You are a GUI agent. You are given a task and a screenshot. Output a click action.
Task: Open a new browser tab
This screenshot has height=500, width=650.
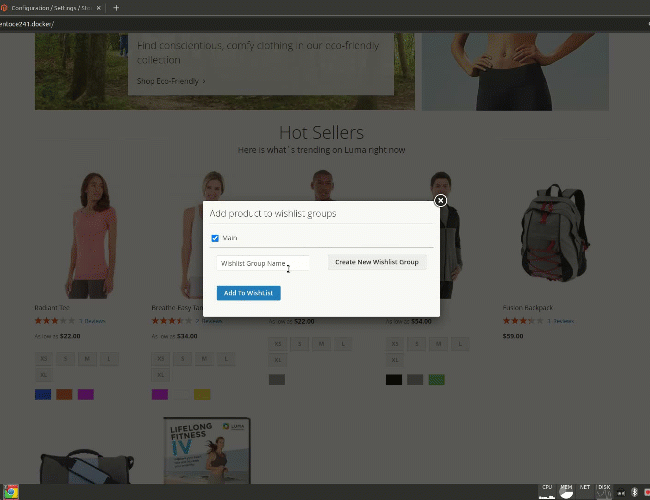click(116, 7)
